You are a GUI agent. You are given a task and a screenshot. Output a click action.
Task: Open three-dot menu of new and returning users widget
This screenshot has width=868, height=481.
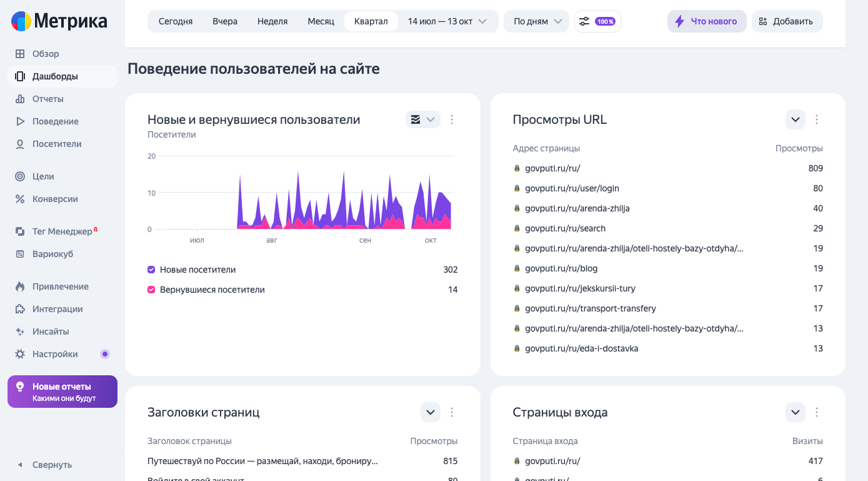click(x=452, y=119)
